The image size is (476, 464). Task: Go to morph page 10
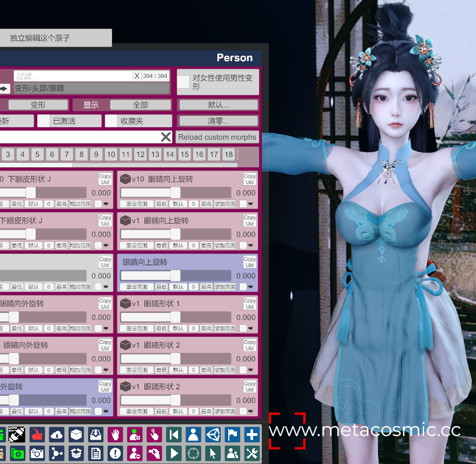[111, 154]
